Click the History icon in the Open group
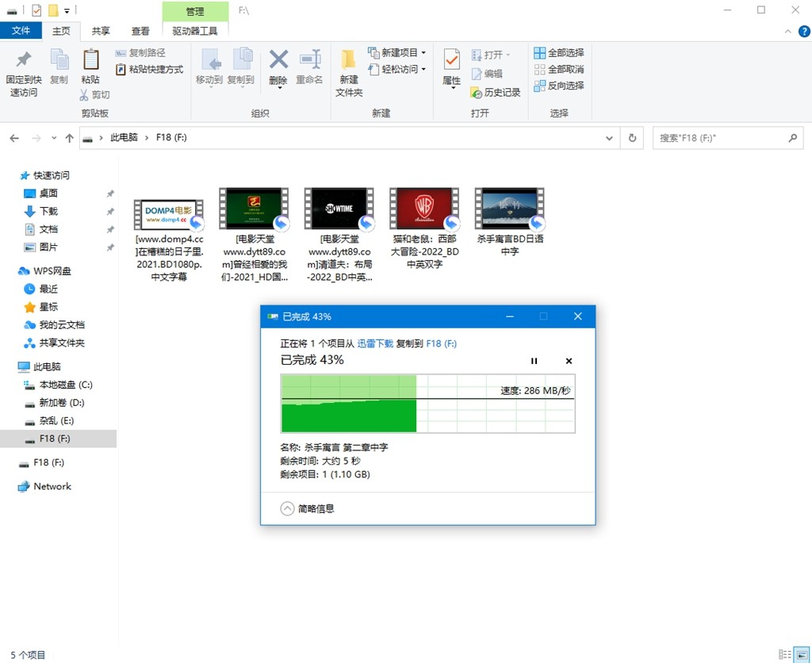This screenshot has width=812, height=663. (480, 93)
